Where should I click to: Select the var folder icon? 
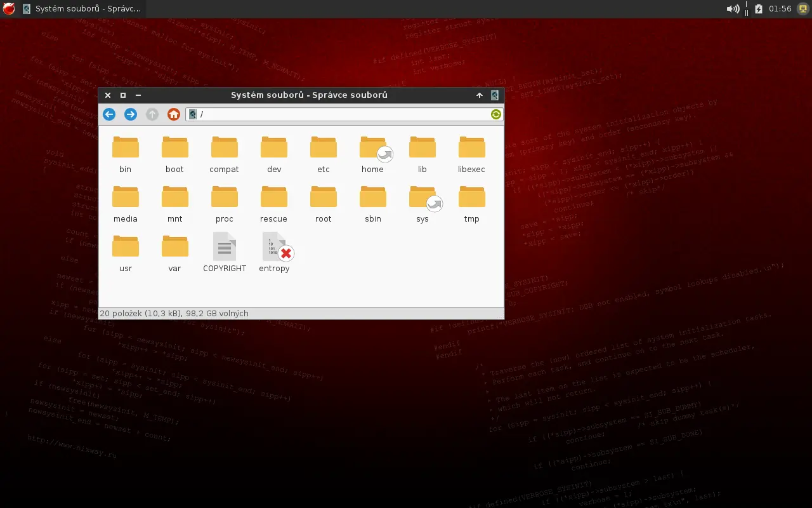tap(175, 246)
